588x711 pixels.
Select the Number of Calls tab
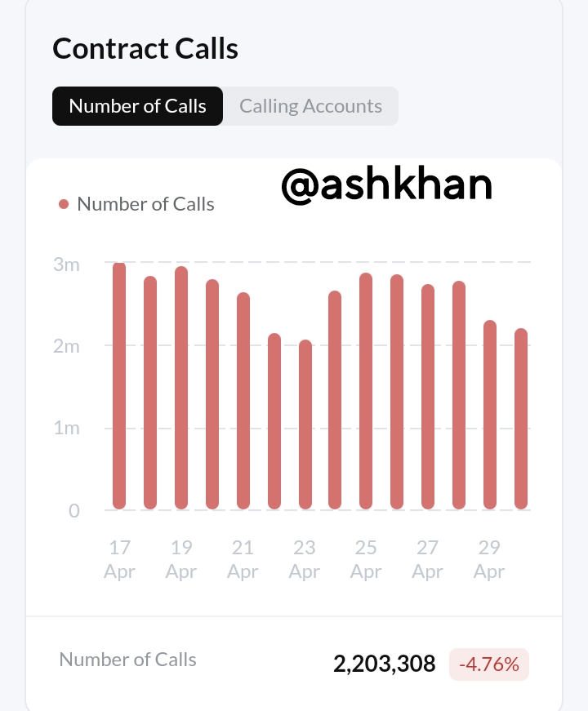click(x=137, y=106)
